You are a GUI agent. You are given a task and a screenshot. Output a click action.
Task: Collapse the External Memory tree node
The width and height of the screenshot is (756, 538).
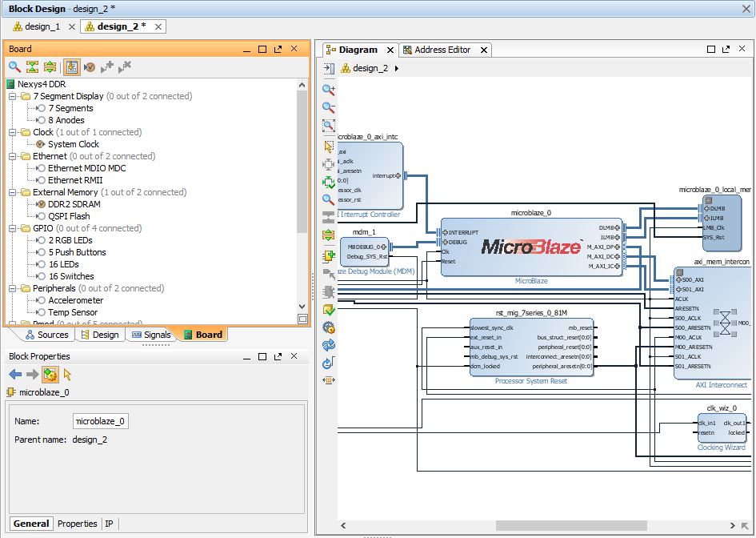pos(12,192)
